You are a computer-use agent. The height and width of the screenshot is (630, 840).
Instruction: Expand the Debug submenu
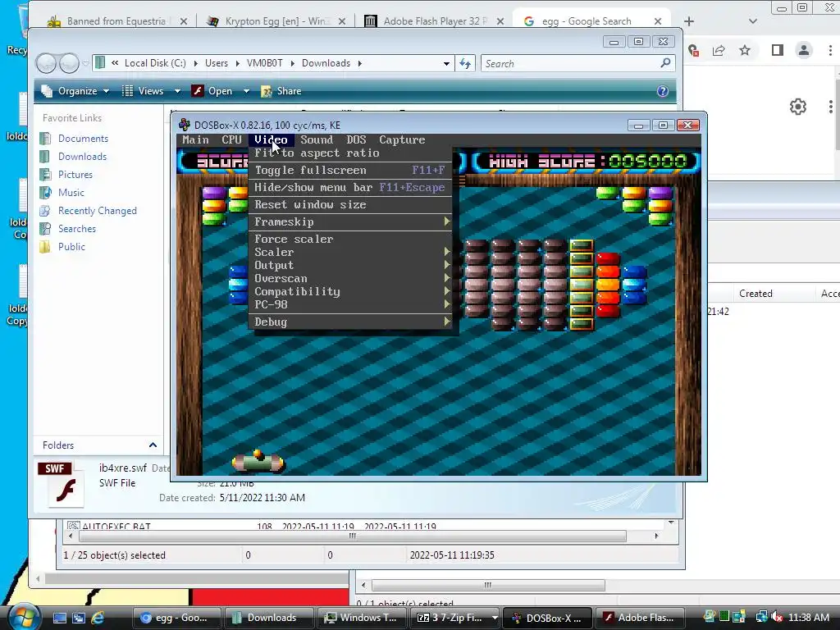point(350,322)
